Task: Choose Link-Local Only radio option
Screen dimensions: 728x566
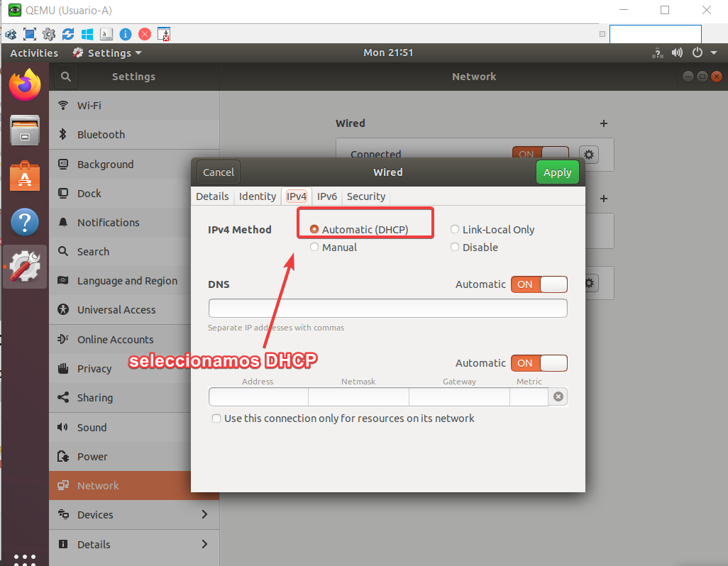Action: [x=456, y=230]
